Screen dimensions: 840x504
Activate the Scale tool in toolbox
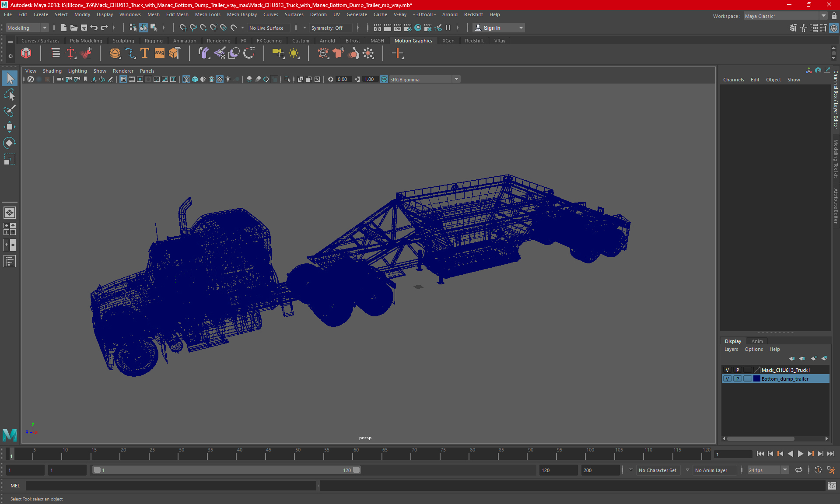pos(10,159)
